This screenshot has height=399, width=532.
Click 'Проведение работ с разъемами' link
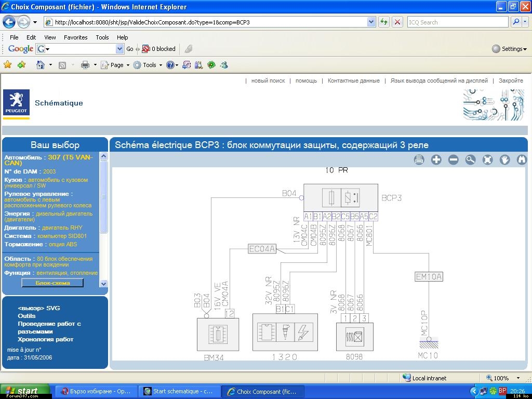pos(49,328)
